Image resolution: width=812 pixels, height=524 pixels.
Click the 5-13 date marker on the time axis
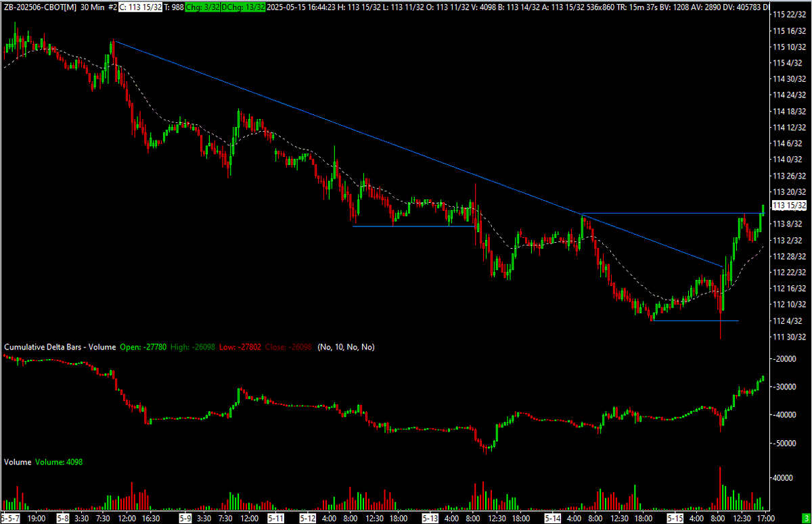click(x=430, y=519)
